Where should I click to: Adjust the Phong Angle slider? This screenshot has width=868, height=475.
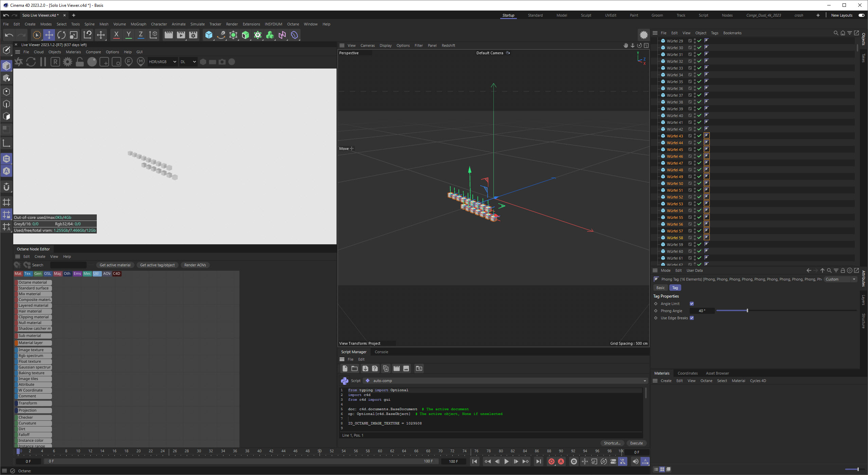[x=747, y=311]
